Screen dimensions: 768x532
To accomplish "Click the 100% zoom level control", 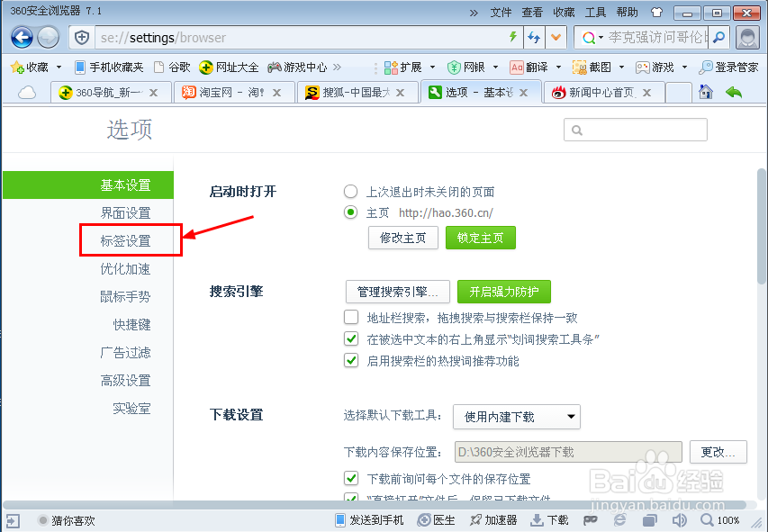I will [x=720, y=519].
